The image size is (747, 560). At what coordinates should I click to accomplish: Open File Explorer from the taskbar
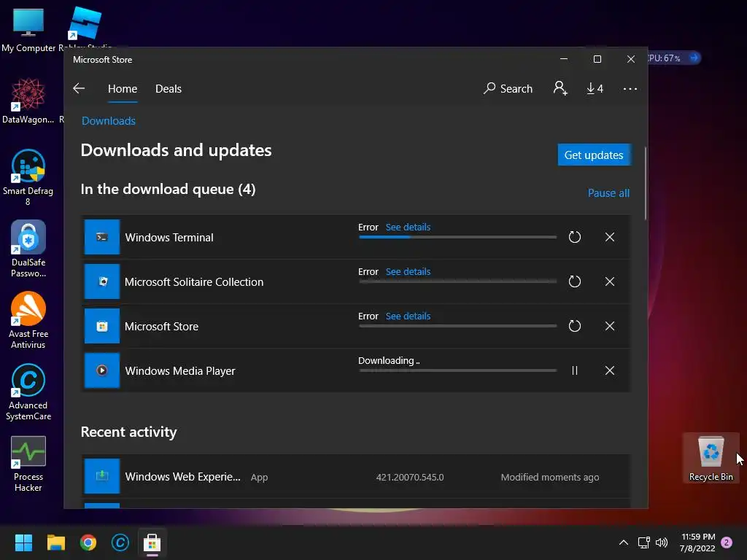click(x=55, y=542)
